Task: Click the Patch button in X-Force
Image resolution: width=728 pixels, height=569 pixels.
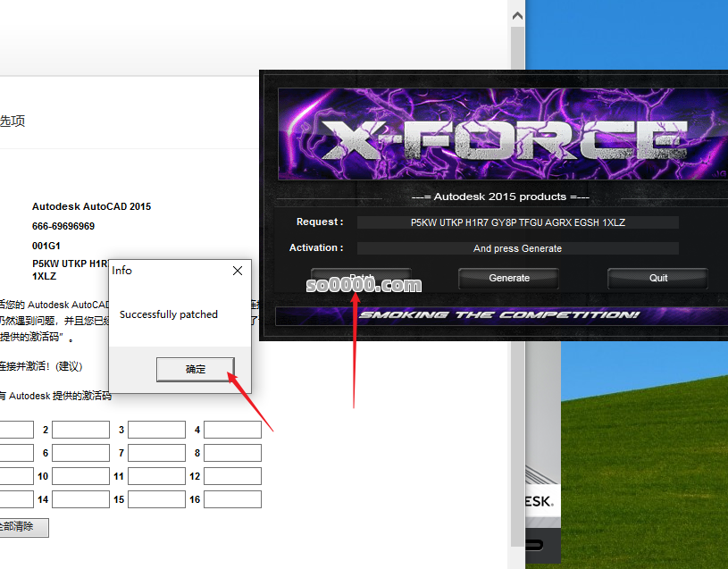Action: tap(360, 278)
